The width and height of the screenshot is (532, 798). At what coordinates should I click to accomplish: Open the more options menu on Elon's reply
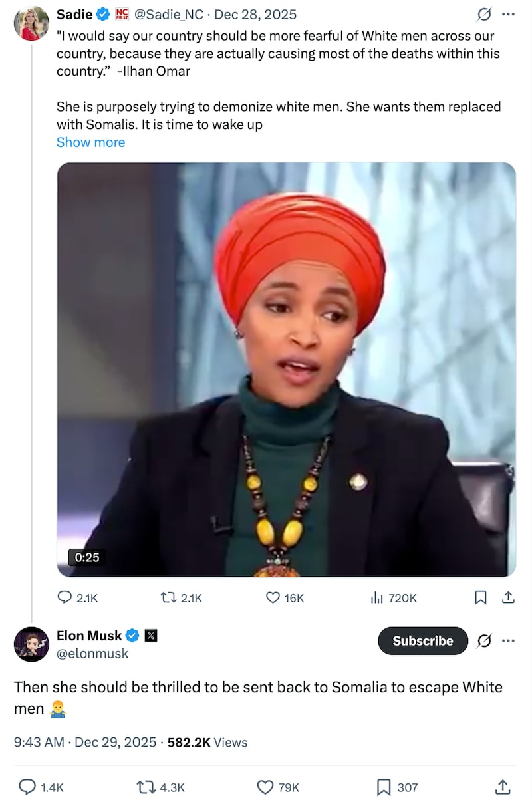509,640
